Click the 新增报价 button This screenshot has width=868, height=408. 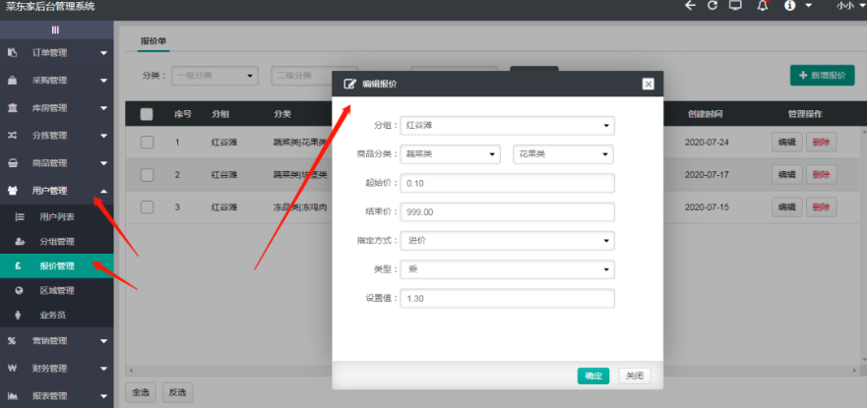pos(821,76)
